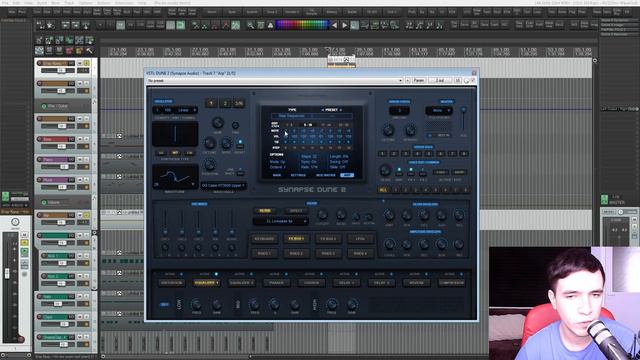The image size is (640, 360).
Task: Go to previous preset arrow in display
Action: tap(322, 110)
